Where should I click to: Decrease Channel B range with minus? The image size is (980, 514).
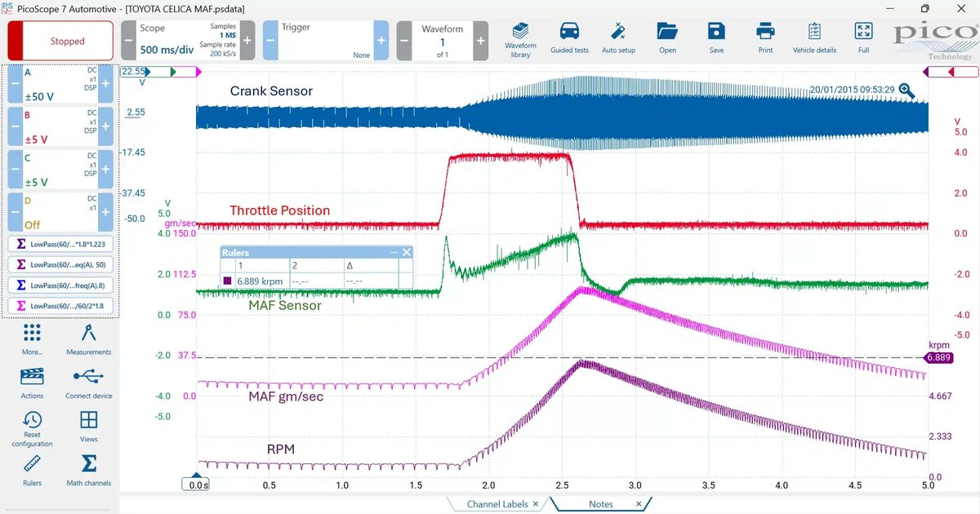[x=16, y=127]
